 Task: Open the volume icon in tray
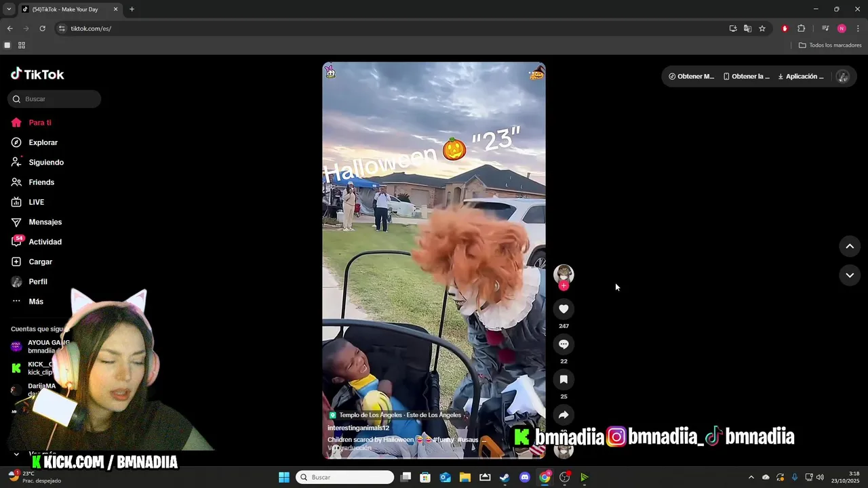(x=820, y=477)
